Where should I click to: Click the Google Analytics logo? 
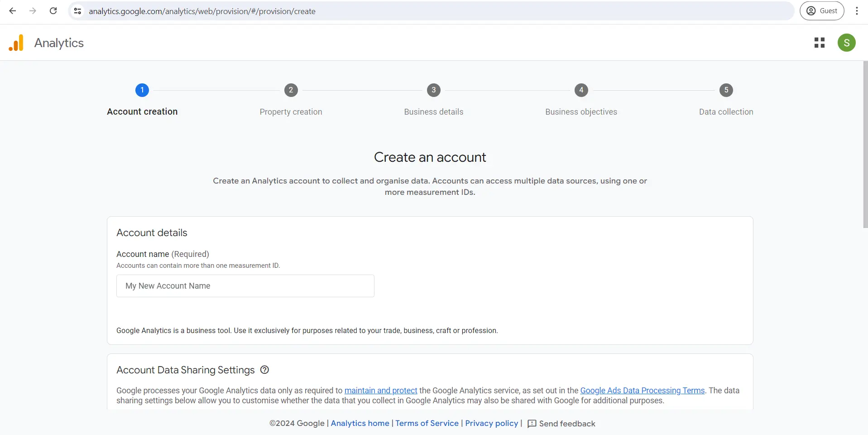click(x=16, y=43)
